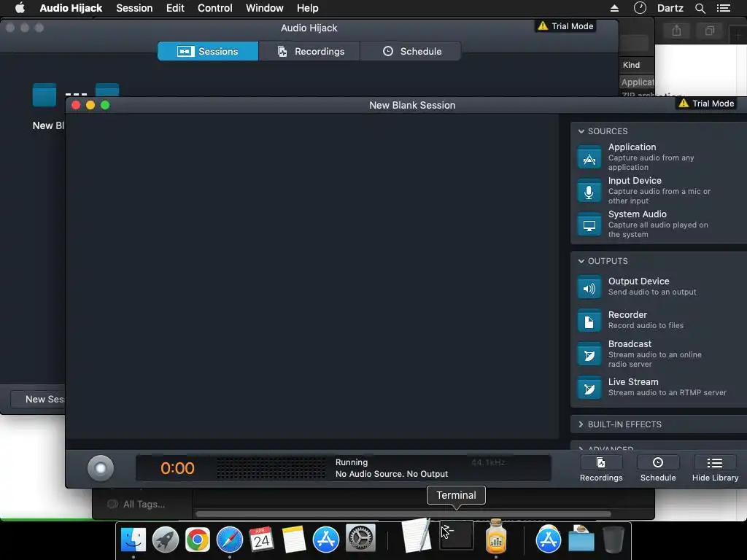Open TextEdit from the Dock
Image resolution: width=747 pixels, height=560 pixels.
[417, 535]
